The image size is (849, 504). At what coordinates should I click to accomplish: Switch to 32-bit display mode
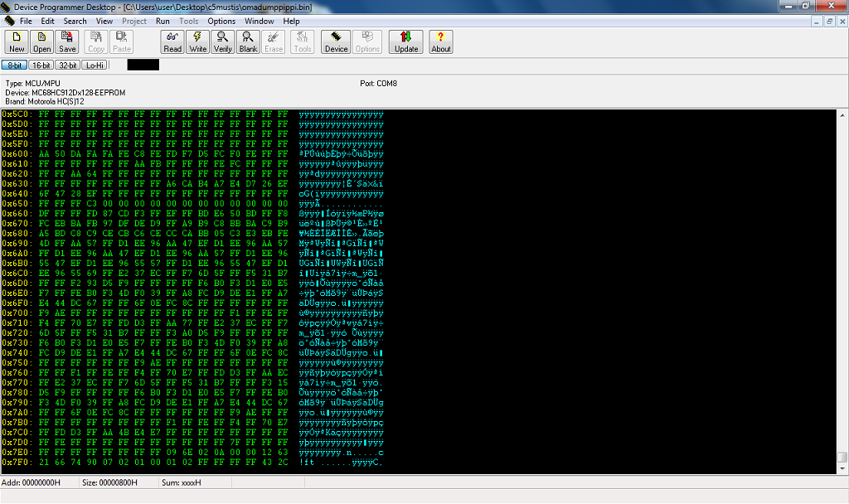[68, 65]
